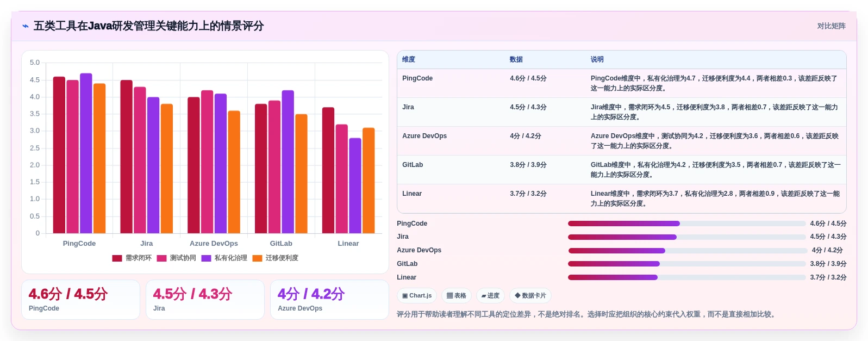Click the PingCode progress bar
Viewport: 868px width, 341px height.
(686, 224)
